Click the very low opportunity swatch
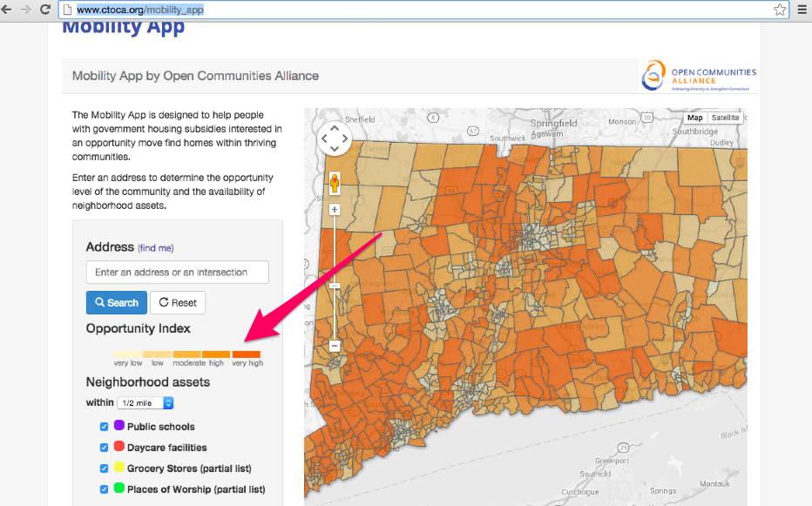The height and width of the screenshot is (506, 812). pyautogui.click(x=128, y=354)
